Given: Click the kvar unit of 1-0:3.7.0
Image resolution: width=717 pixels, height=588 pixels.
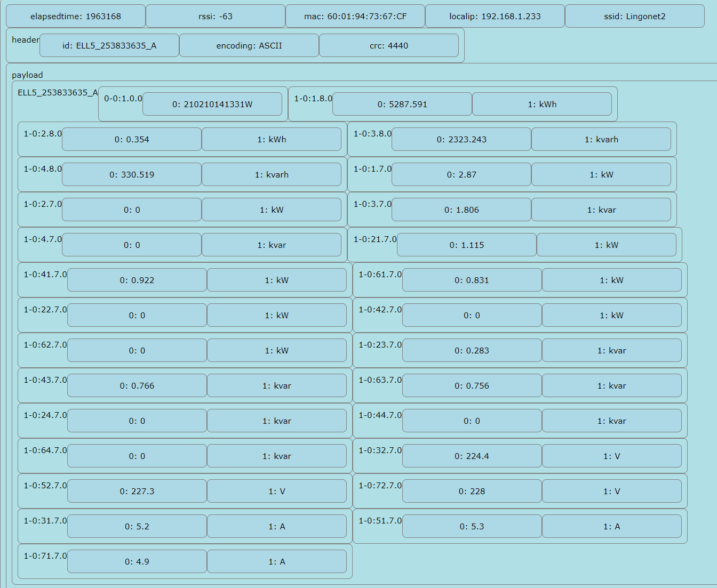Looking at the screenshot, I should pos(601,210).
